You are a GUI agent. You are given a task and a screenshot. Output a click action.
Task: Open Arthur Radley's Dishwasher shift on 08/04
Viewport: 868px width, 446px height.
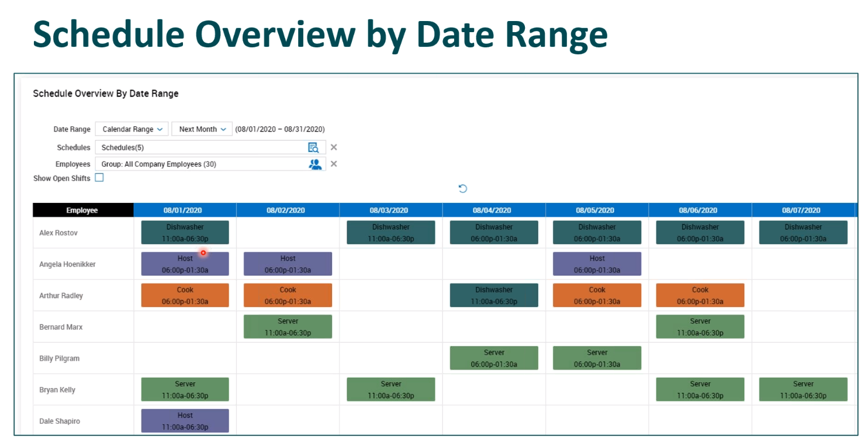coord(494,296)
